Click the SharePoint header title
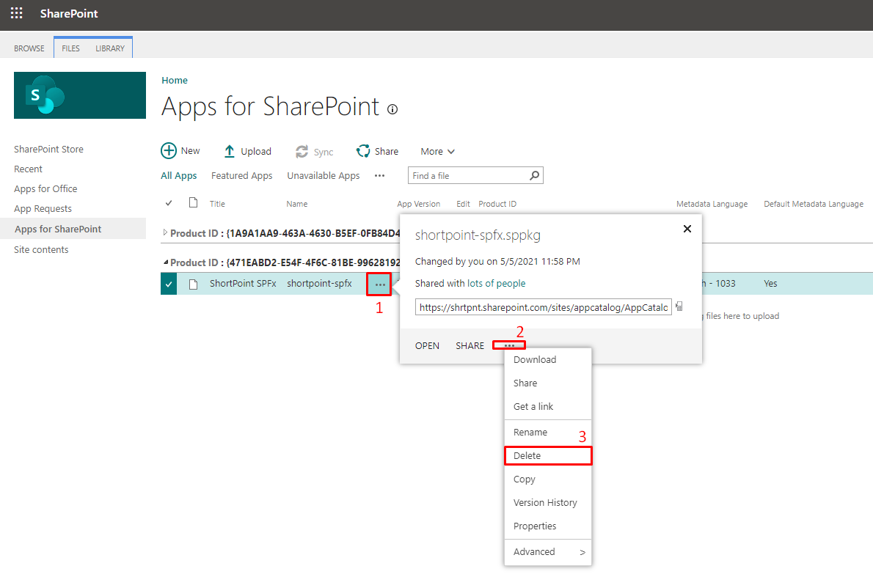 pyautogui.click(x=68, y=13)
